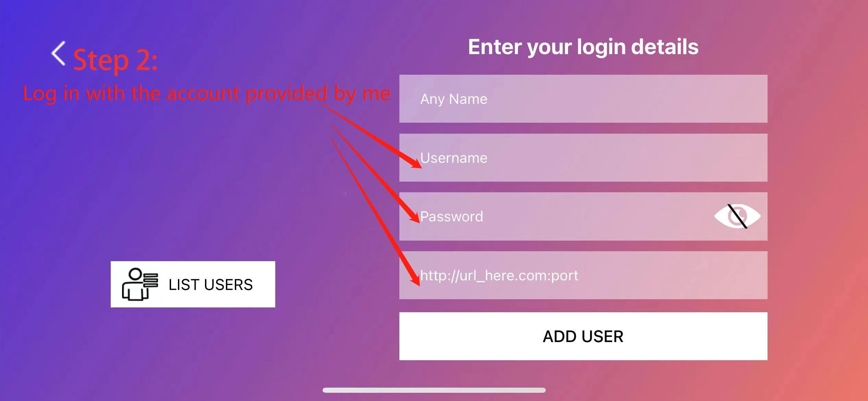Click the red arrowhead pointing at URL field
Image resolution: width=868 pixels, height=401 pixels.
point(415,278)
